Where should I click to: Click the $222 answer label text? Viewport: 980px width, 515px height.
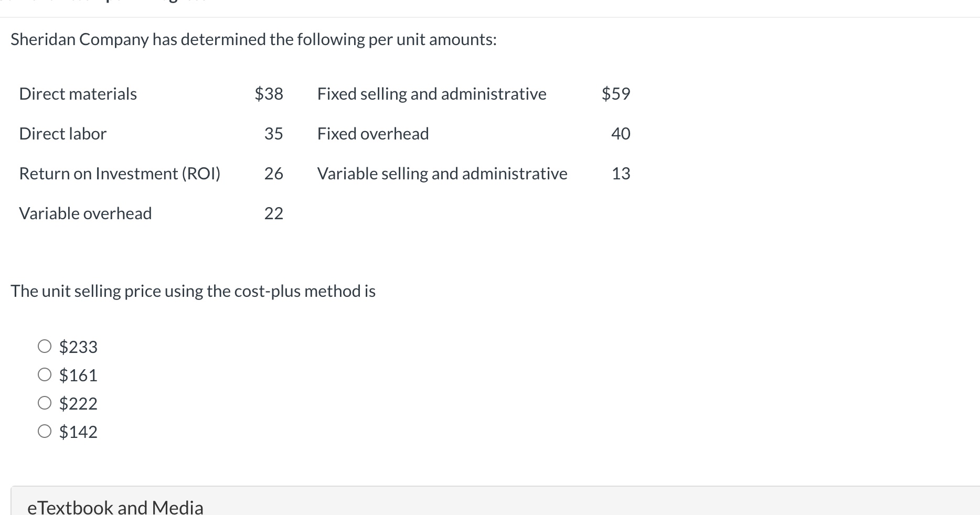coord(78,403)
